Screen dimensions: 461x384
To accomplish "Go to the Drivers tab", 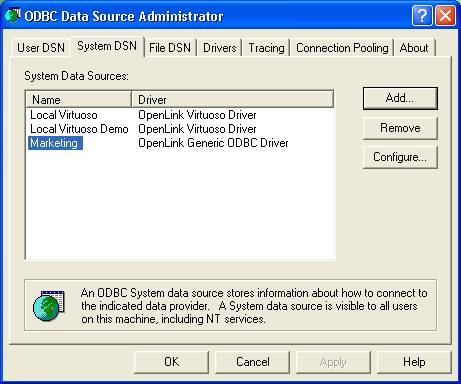I will 220,48.
